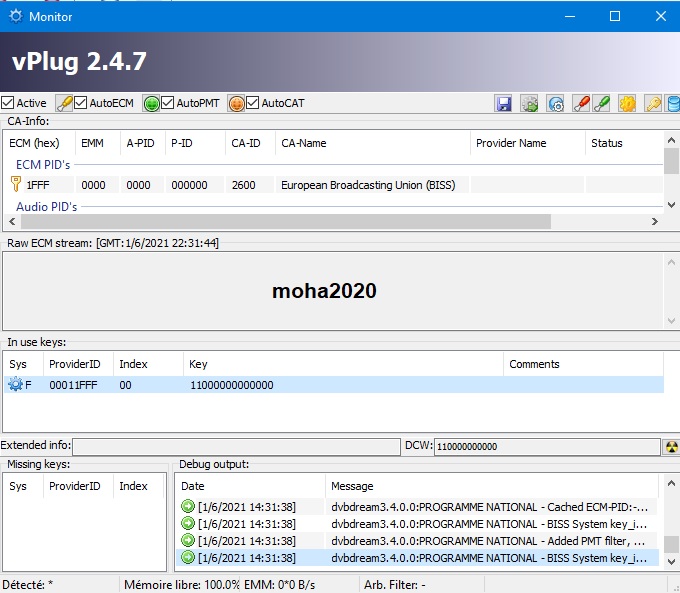Viewport: 680px width, 593px height.
Task: Maximize the Monitor window
Action: click(615, 16)
